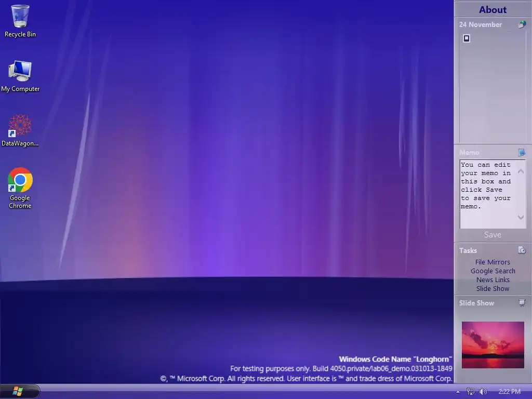Click the Slide Show tile title

click(476, 303)
